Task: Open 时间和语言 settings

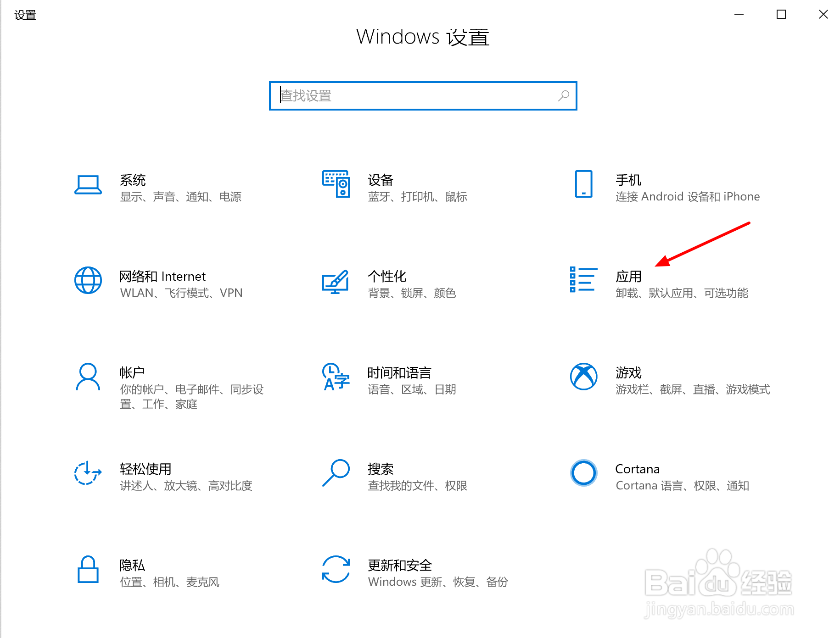Action: [399, 372]
